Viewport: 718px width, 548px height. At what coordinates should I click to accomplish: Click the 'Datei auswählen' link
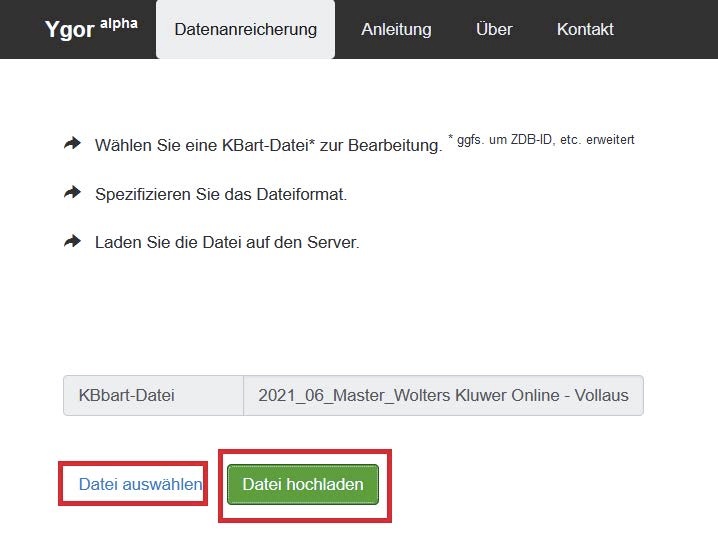(x=140, y=484)
